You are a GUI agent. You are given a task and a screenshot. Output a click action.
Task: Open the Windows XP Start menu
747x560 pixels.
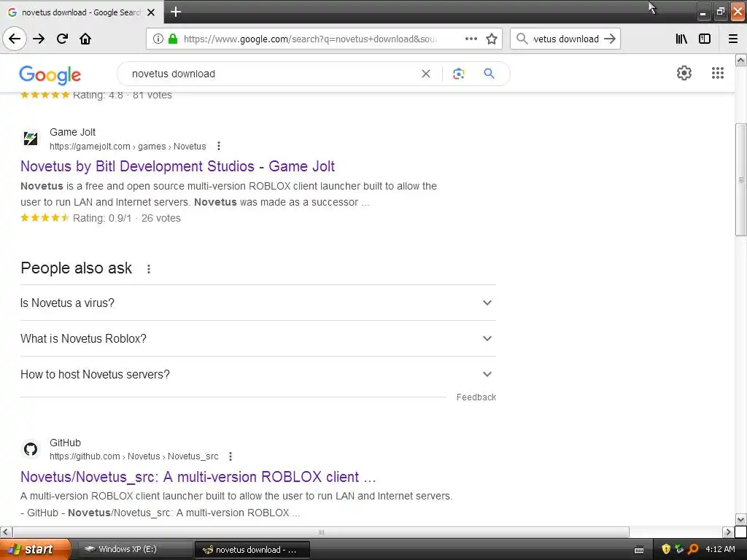click(x=35, y=550)
